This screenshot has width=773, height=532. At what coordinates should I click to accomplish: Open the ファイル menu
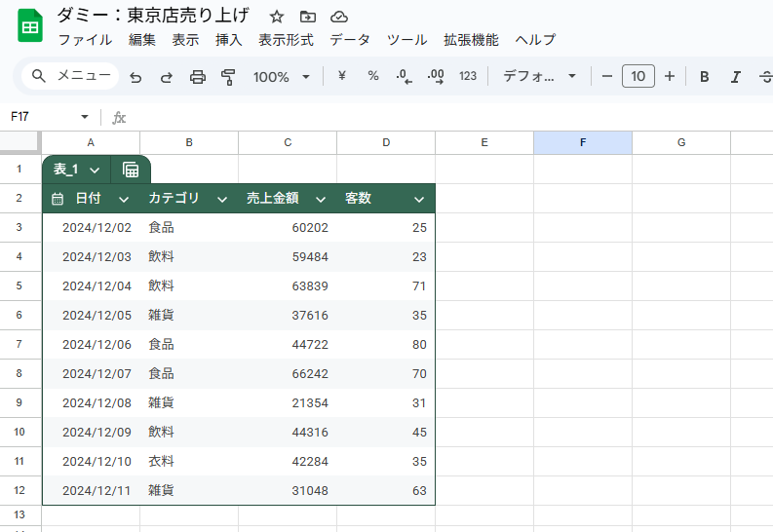(85, 40)
